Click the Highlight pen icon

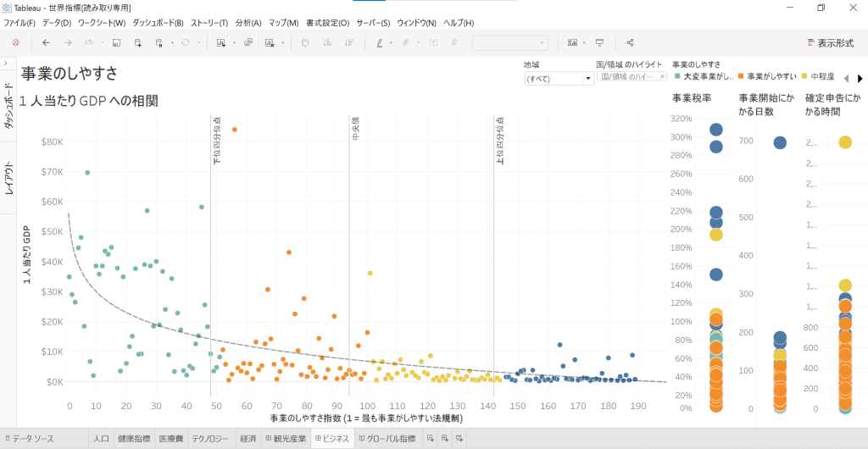[379, 42]
